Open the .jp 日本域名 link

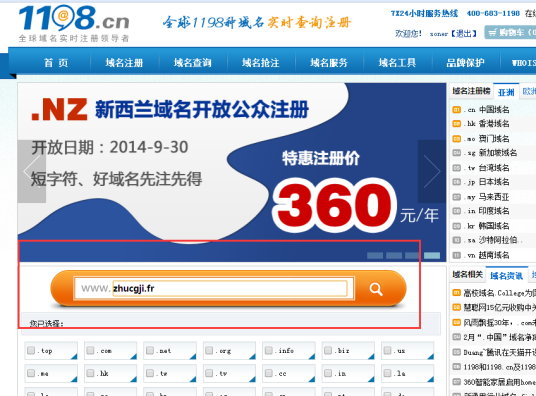tap(488, 182)
